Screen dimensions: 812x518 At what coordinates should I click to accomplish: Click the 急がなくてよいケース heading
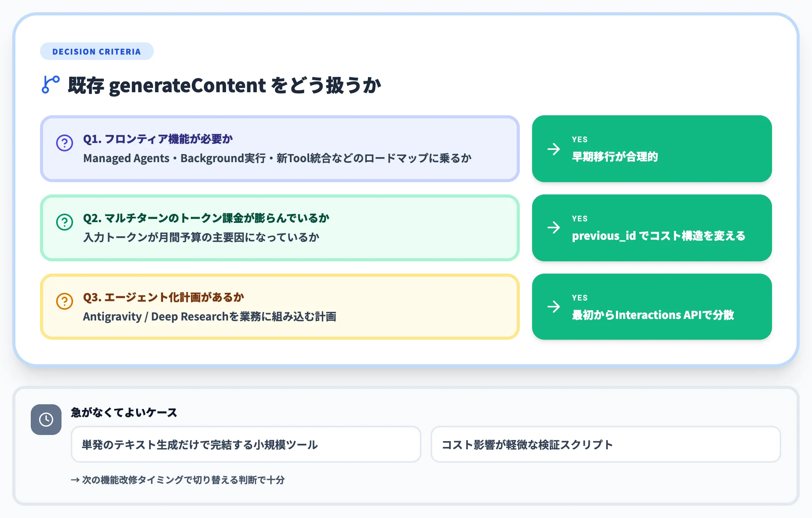[124, 412]
